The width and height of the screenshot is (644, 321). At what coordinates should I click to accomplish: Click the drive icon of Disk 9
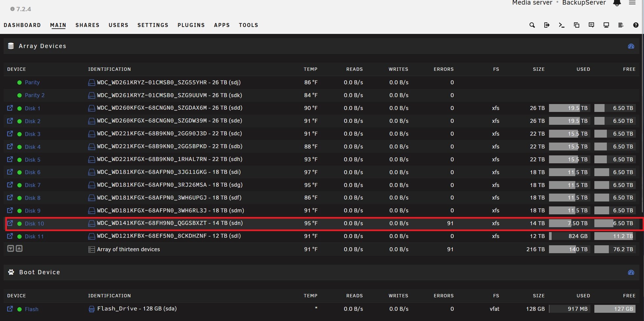coord(91,211)
